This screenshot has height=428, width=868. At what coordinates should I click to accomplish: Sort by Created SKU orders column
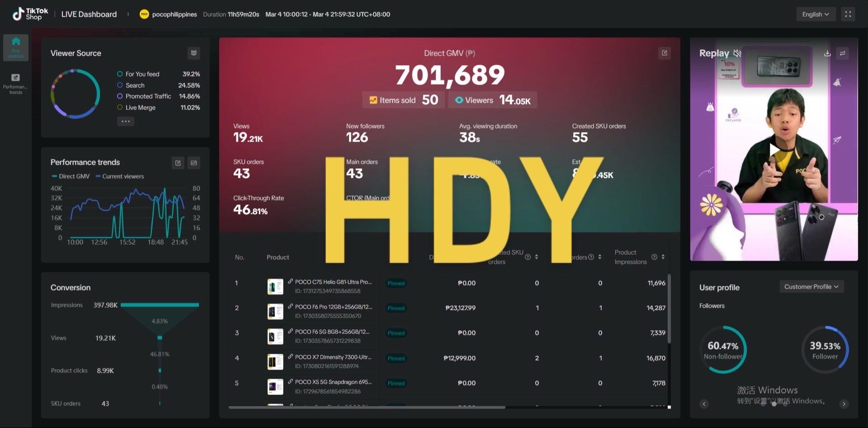(536, 257)
